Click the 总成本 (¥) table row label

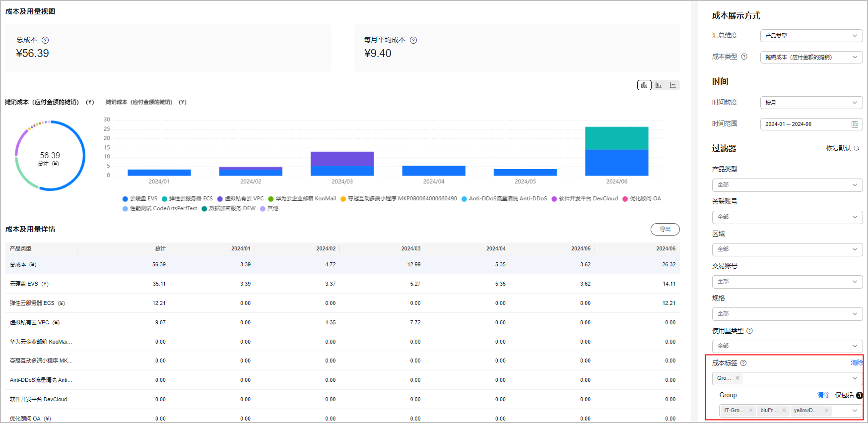[23, 265]
